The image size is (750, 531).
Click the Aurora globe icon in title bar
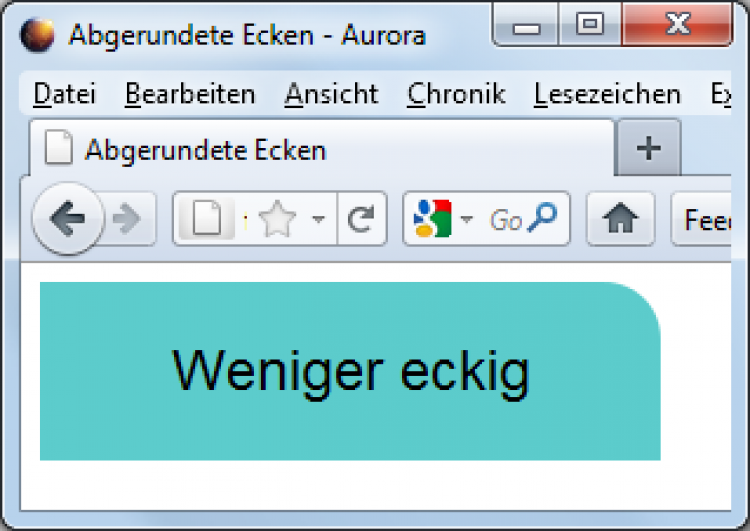click(x=37, y=35)
